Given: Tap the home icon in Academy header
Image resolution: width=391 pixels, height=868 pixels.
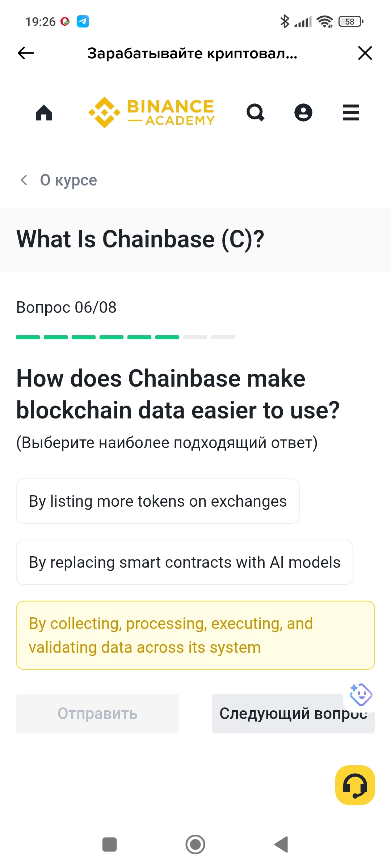Looking at the screenshot, I should coord(44,112).
